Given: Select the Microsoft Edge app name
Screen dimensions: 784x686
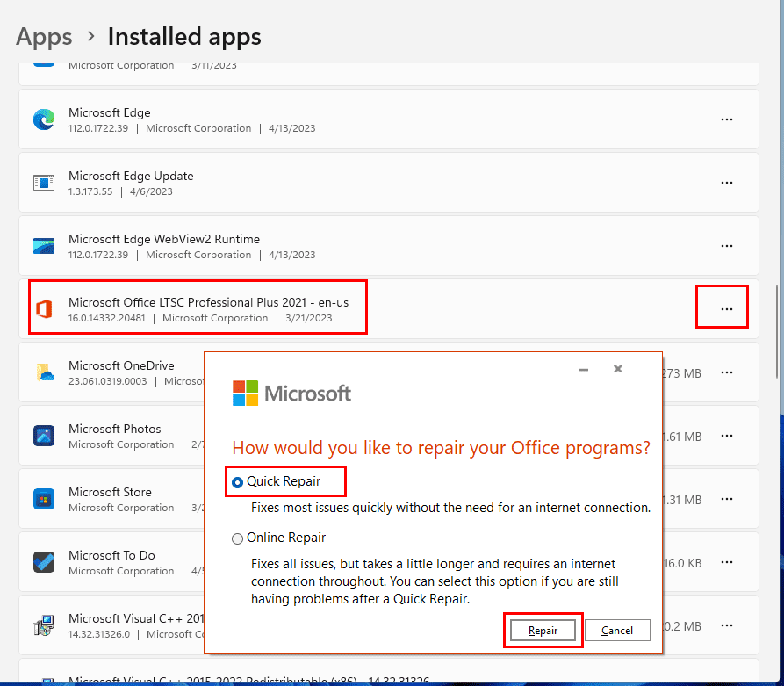Looking at the screenshot, I should [x=110, y=112].
